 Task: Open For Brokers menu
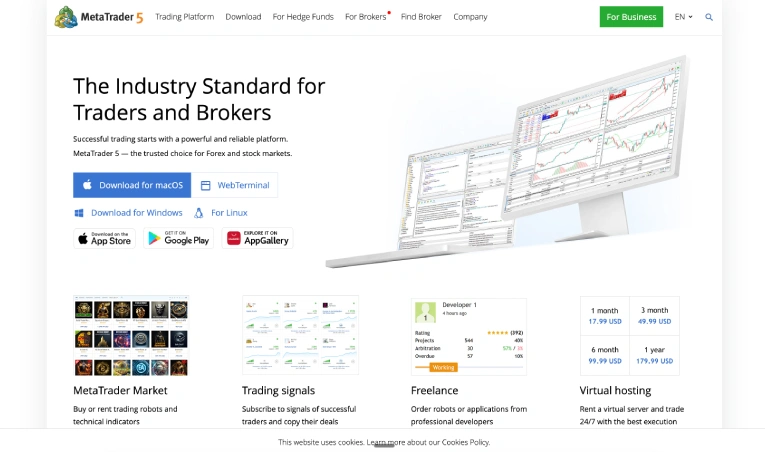point(366,17)
